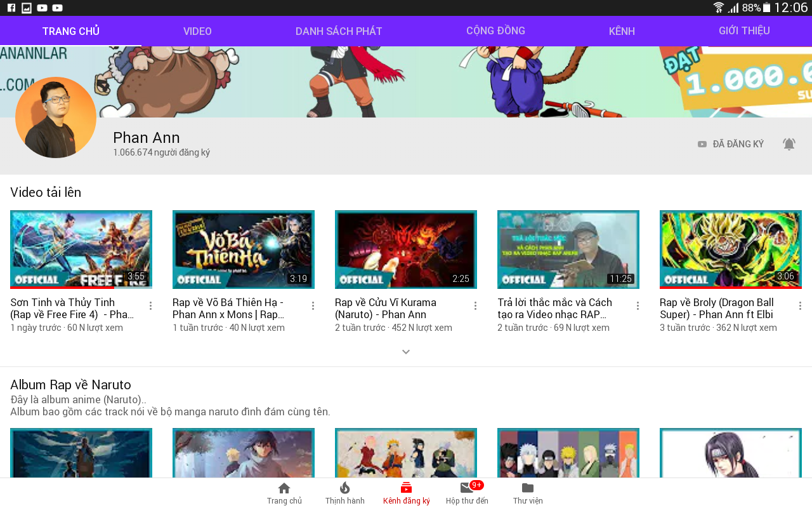
Task: Open Thịnh hành trending section
Action: click(345, 493)
